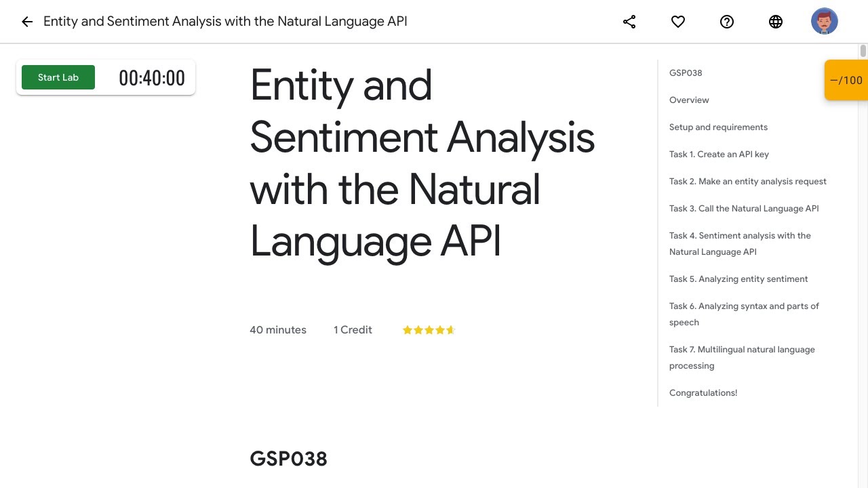This screenshot has height=488, width=868.
Task: Click the header lab title text
Action: 225,22
